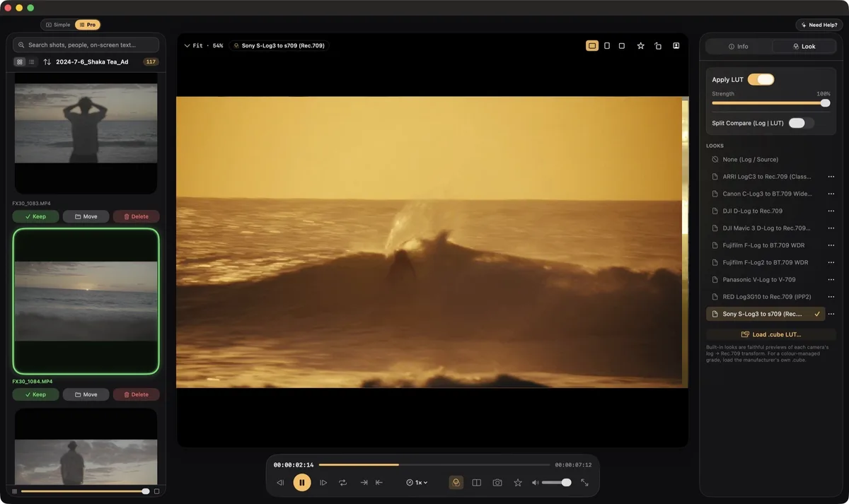Select Fujifilm F-Log to BT.709 WDR look
This screenshot has height=504, width=849.
[766, 245]
